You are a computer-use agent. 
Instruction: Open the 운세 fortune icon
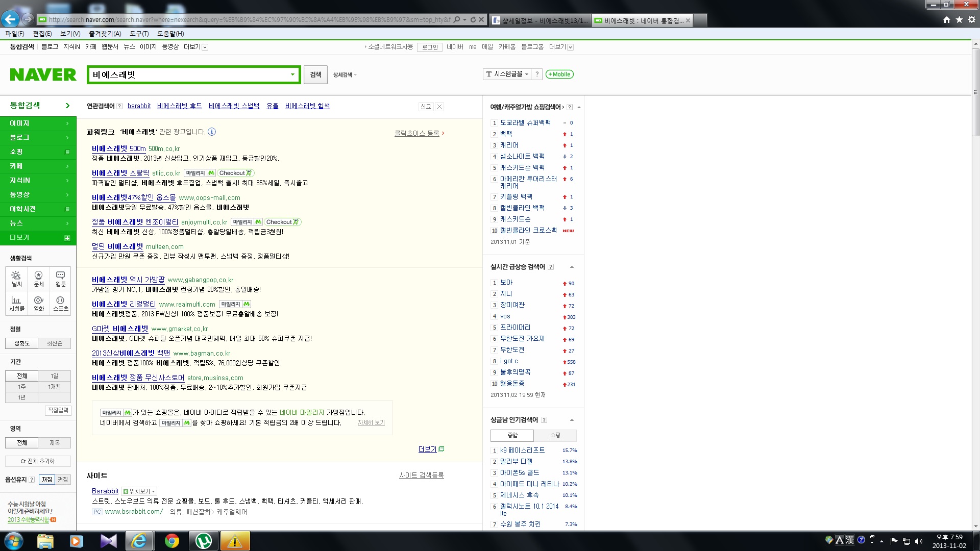click(39, 279)
